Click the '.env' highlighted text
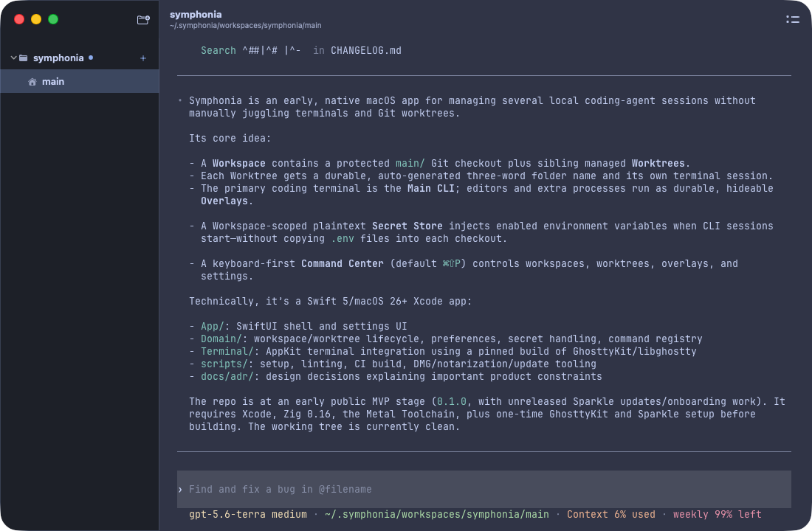This screenshot has width=812, height=531. (343, 239)
